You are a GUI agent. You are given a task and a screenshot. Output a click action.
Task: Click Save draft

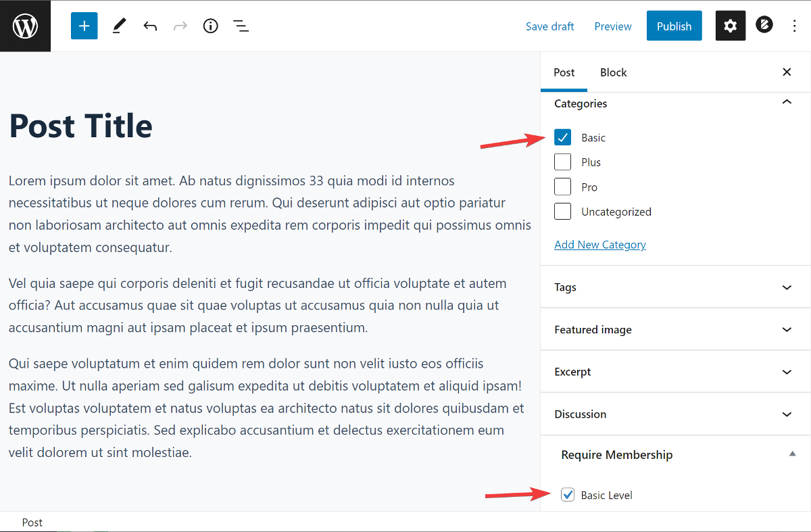tap(550, 26)
